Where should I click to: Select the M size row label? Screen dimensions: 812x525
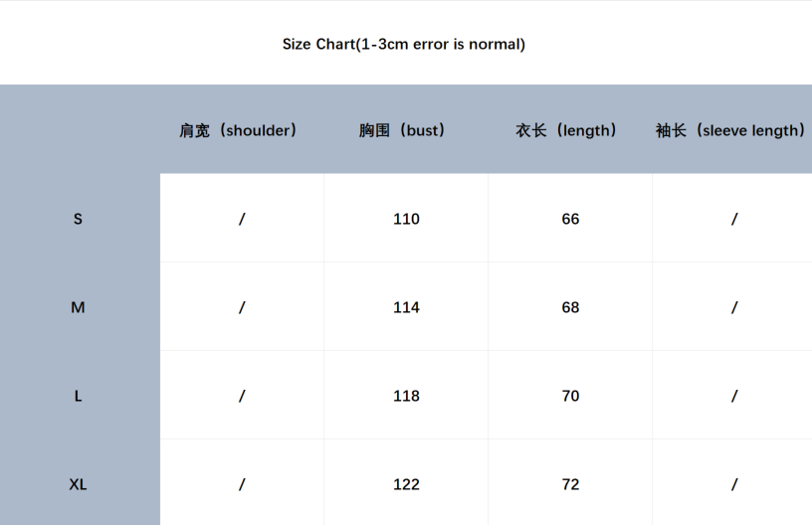coord(79,307)
